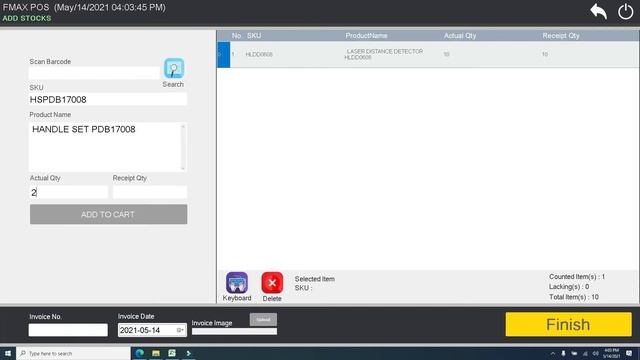The height and width of the screenshot is (360, 640).
Task: Click the Receipt Qty column header
Action: 561,36
